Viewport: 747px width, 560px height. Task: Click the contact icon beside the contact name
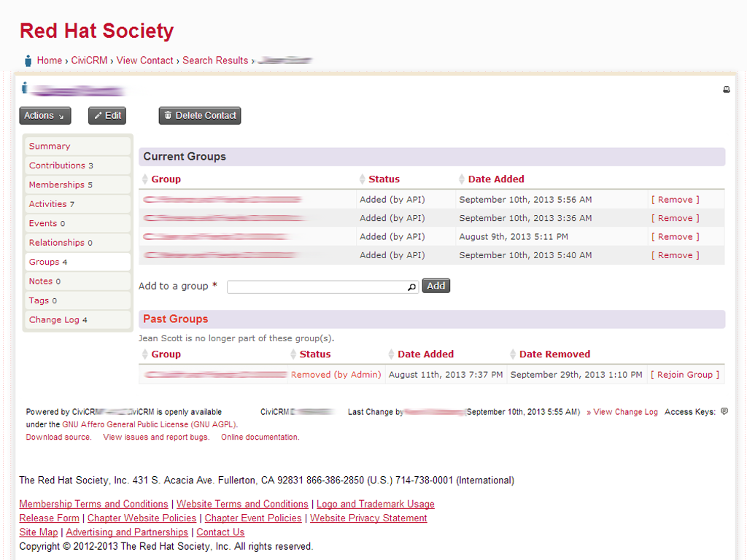pos(24,88)
